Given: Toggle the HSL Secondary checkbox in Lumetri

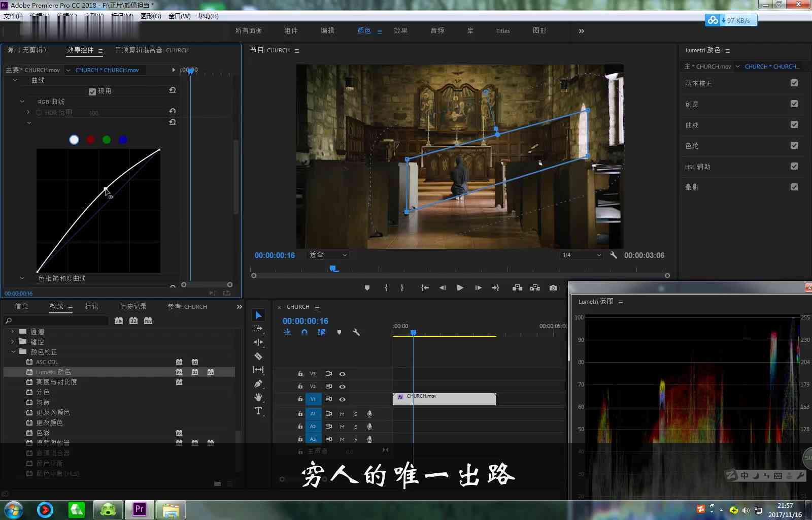Looking at the screenshot, I should click(x=794, y=166).
